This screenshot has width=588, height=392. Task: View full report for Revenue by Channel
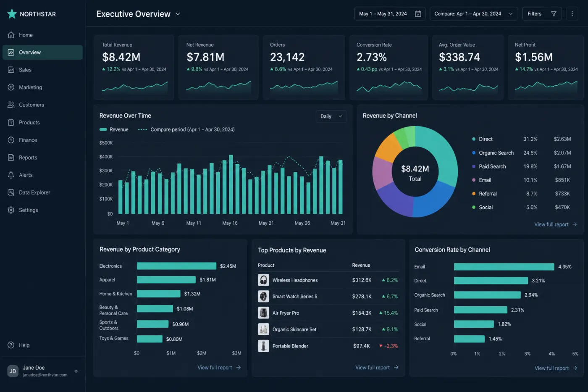tap(555, 224)
